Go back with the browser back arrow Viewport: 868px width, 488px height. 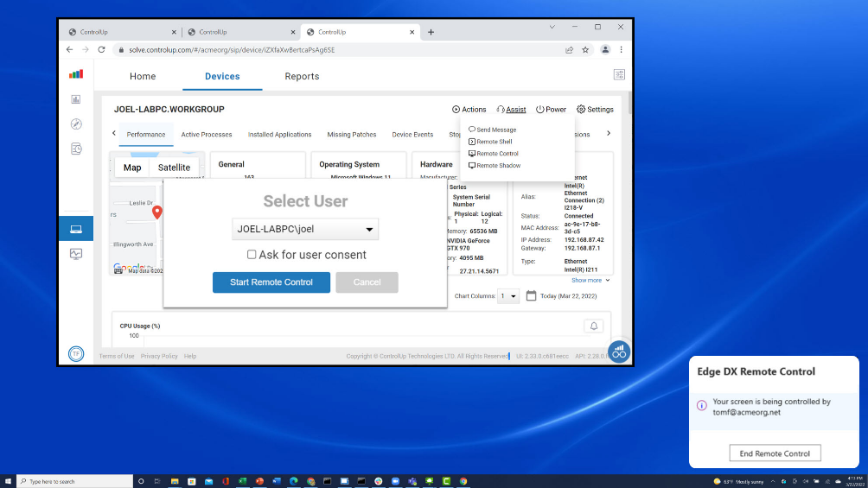(69, 50)
